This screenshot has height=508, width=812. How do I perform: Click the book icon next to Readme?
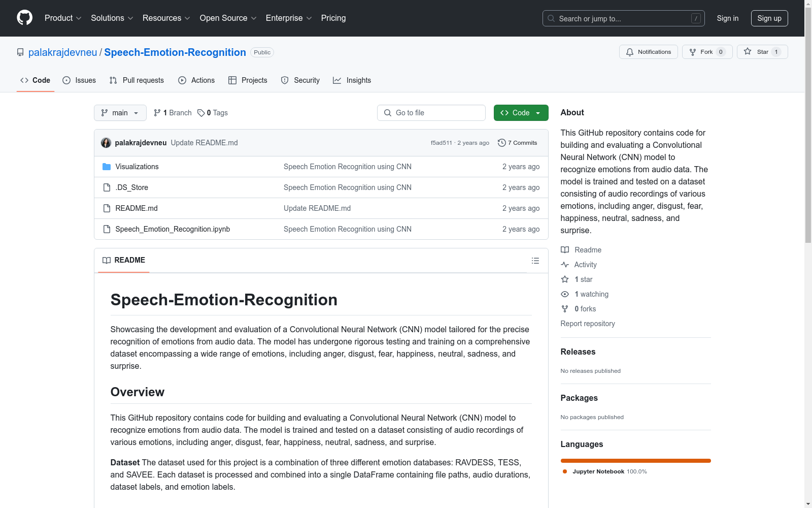pos(565,250)
